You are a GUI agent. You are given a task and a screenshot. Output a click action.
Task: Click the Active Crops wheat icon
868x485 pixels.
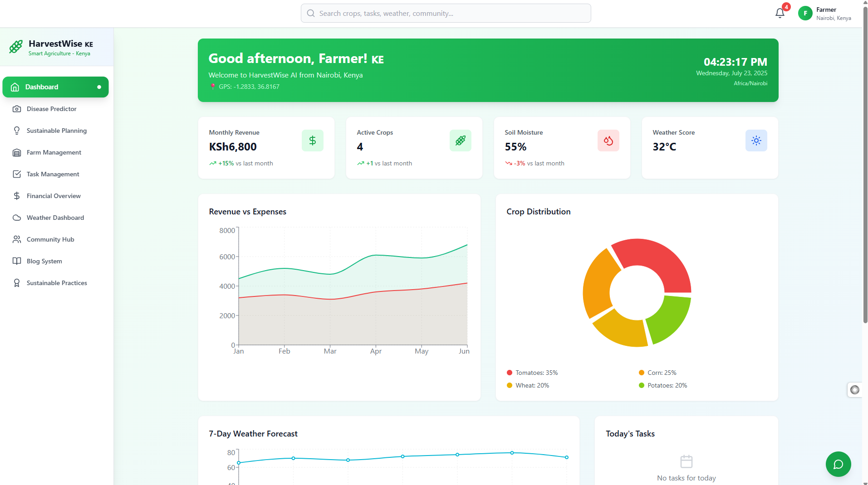click(461, 141)
